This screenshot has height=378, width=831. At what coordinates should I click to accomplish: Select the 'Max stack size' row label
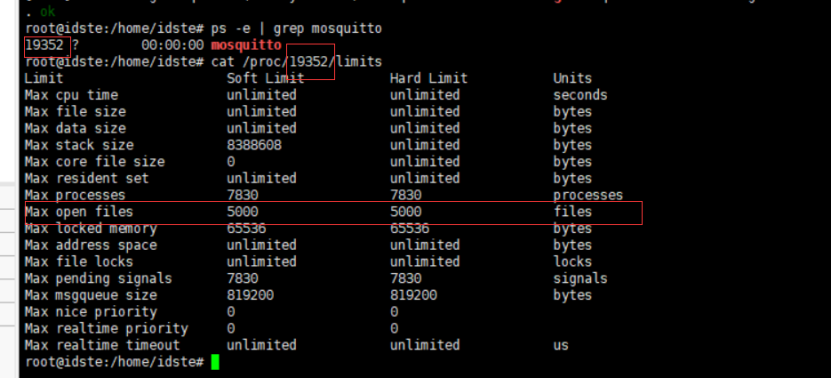point(79,145)
